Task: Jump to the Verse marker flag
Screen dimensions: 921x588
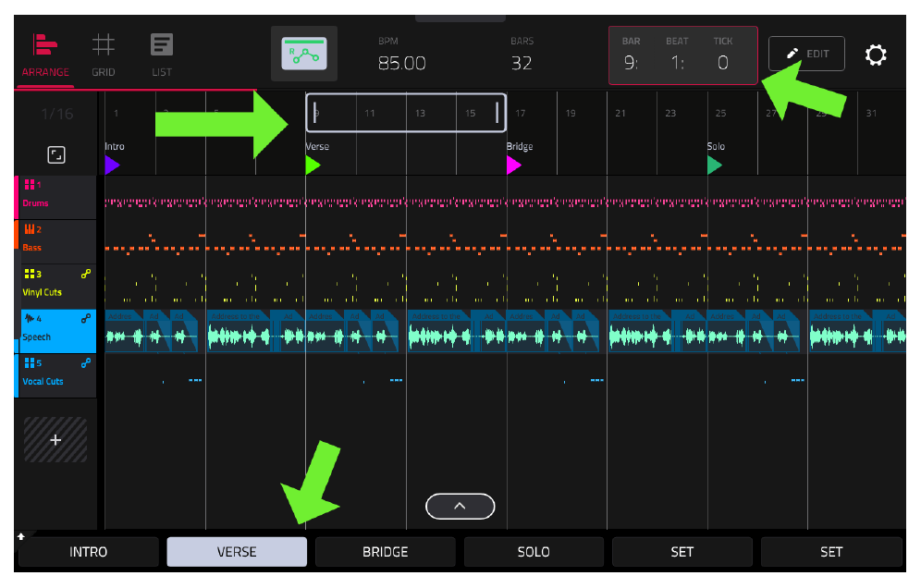Action: click(x=313, y=165)
